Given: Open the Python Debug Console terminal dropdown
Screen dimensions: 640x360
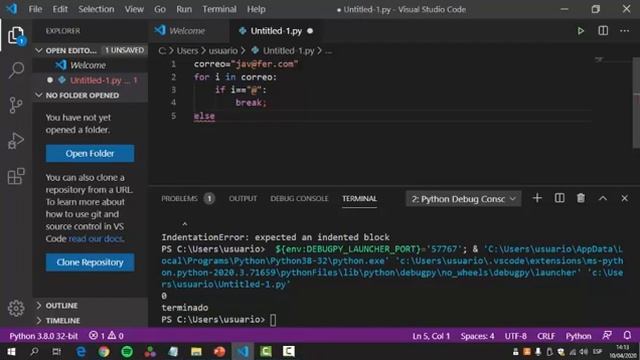Looking at the screenshot, I should tap(463, 199).
